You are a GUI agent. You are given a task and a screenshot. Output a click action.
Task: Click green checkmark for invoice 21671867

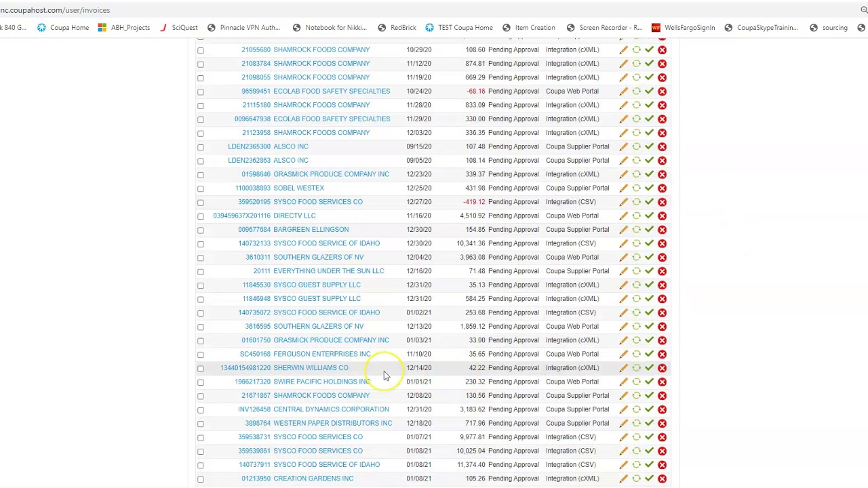[x=649, y=395]
